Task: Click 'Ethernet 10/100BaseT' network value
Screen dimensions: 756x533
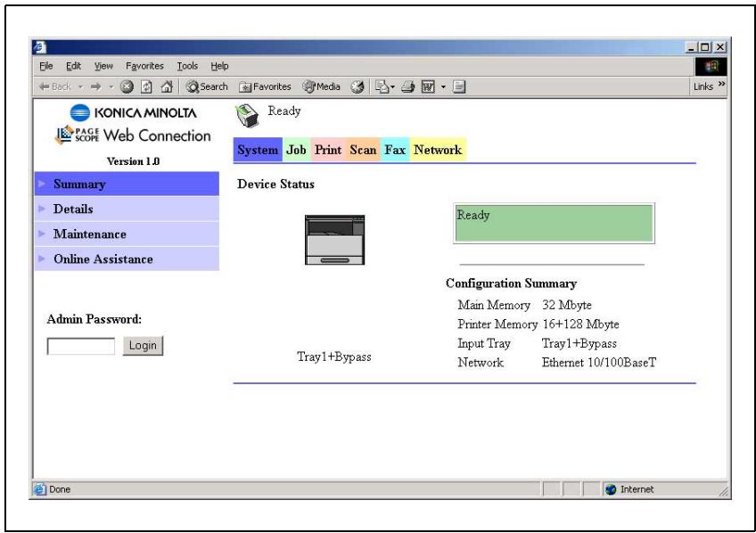Action: click(599, 363)
